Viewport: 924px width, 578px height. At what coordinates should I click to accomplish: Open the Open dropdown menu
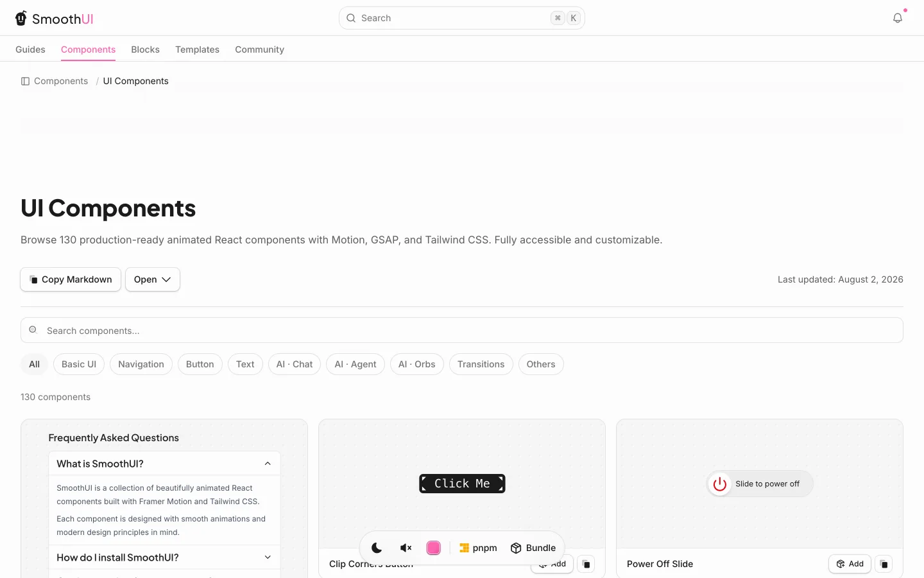tap(153, 279)
